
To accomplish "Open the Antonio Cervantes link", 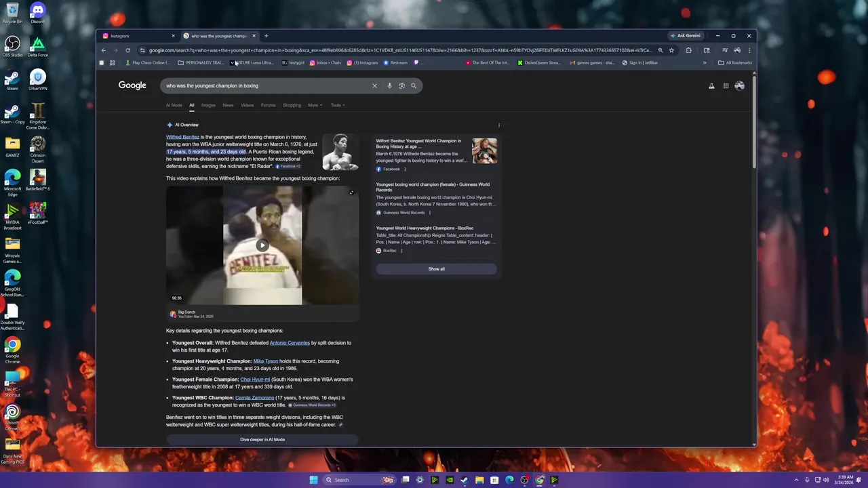I will [x=290, y=343].
